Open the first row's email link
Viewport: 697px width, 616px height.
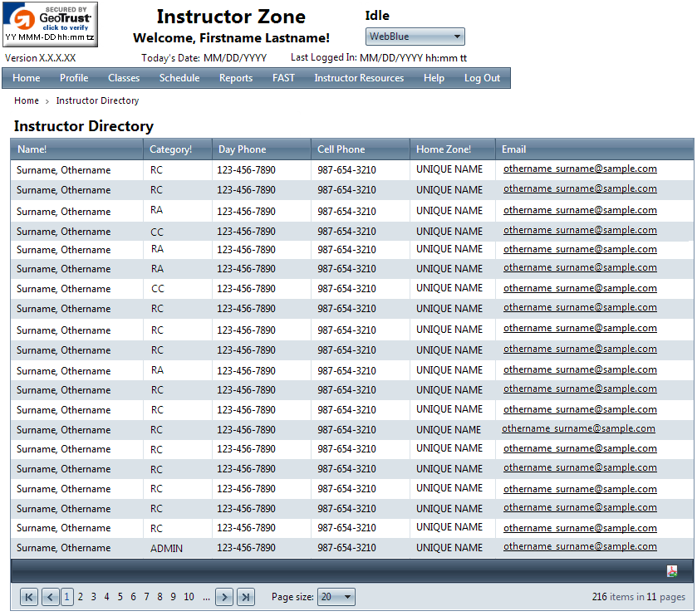point(579,169)
